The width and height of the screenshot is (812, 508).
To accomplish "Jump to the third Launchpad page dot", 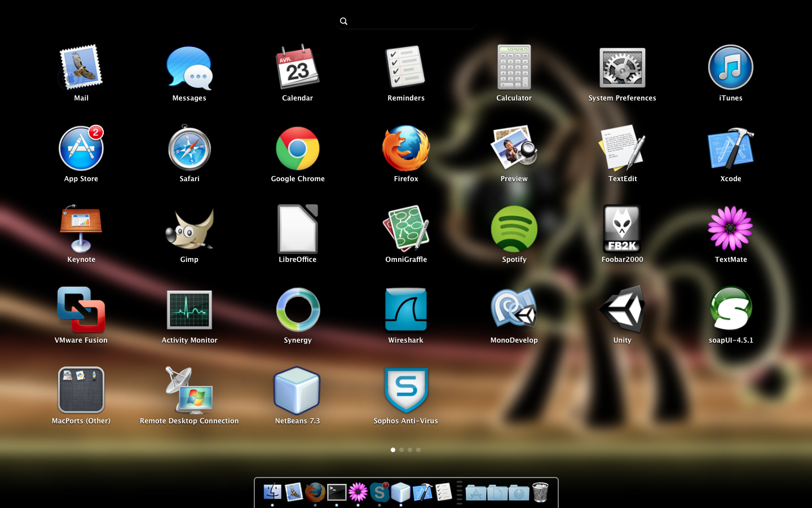I will 410,450.
